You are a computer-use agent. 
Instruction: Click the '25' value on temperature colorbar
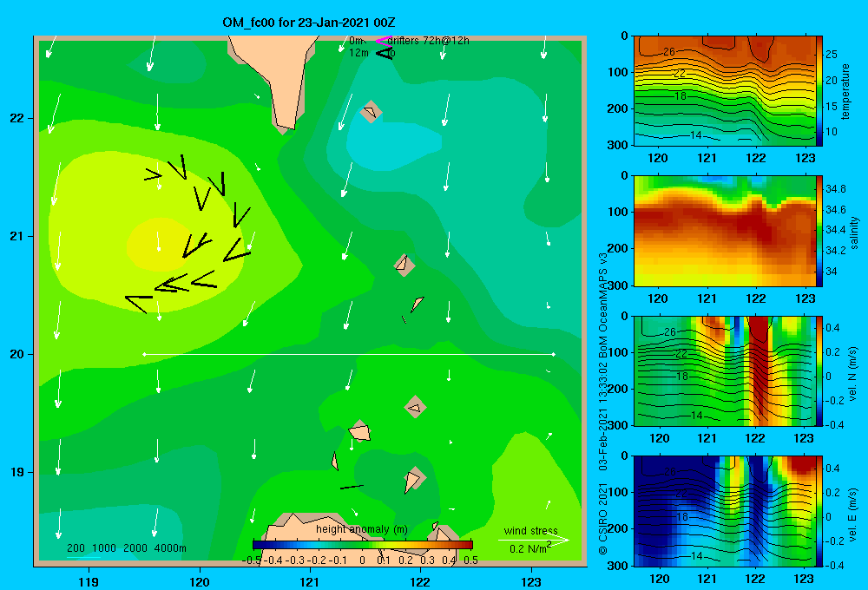point(832,55)
